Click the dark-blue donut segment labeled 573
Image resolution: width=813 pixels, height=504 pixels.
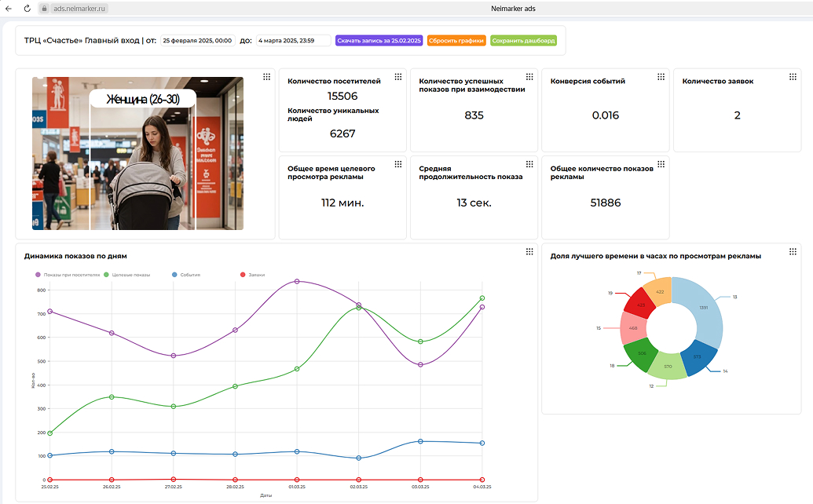pos(698,357)
